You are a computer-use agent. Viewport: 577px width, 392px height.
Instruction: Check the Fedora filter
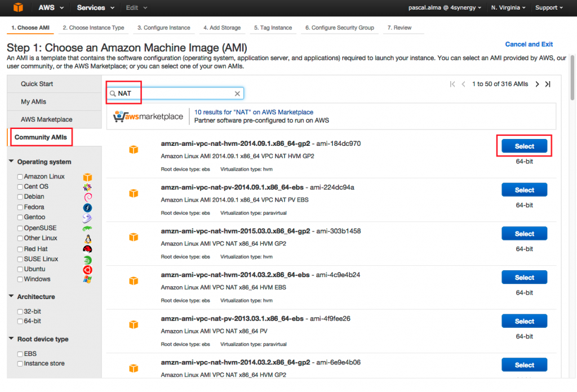[x=20, y=207]
